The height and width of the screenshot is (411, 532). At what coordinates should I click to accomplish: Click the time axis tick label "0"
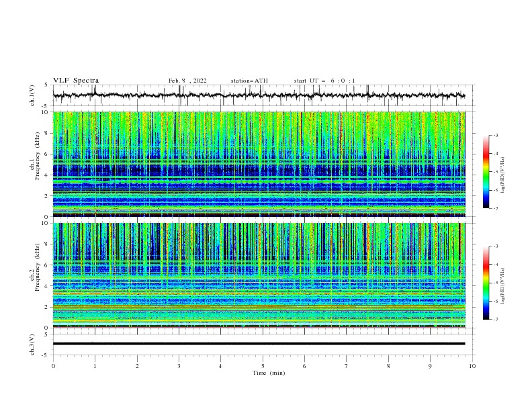[53, 366]
